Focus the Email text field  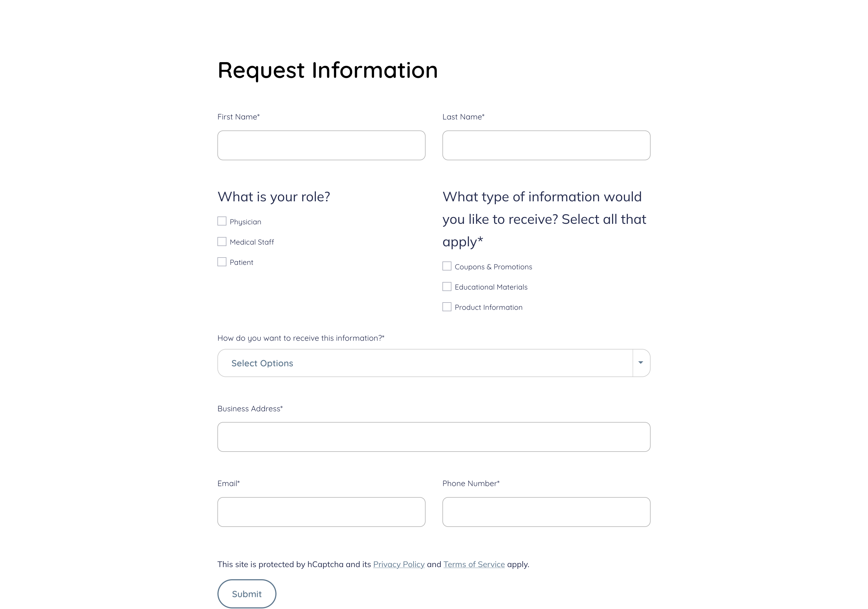(x=321, y=512)
